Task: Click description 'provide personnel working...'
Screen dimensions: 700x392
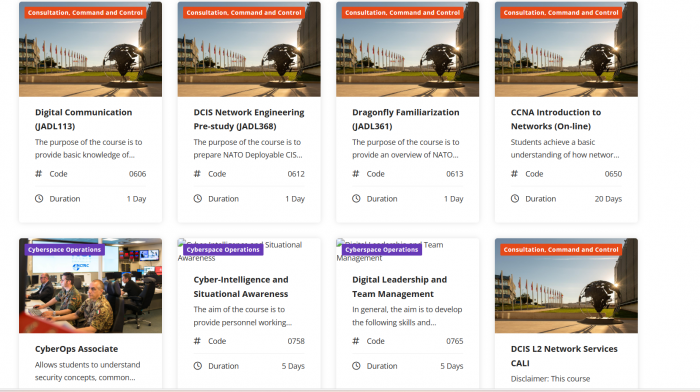Action: point(242,322)
